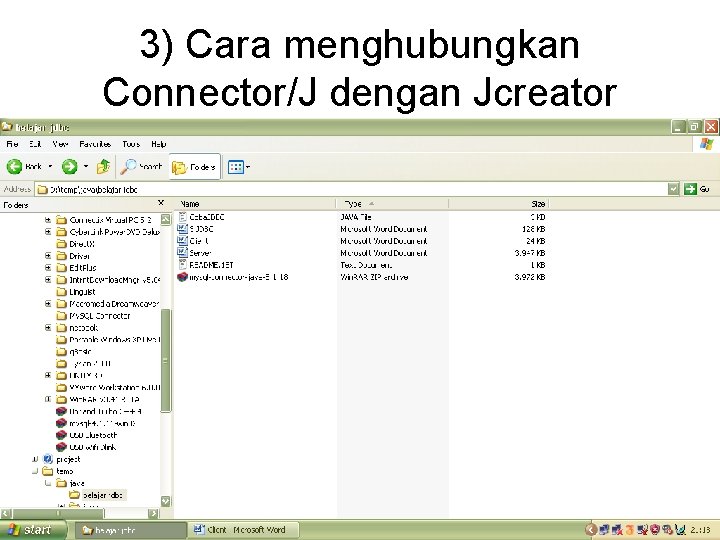
Task: Select the mysql win archive in tree
Action: [96, 423]
